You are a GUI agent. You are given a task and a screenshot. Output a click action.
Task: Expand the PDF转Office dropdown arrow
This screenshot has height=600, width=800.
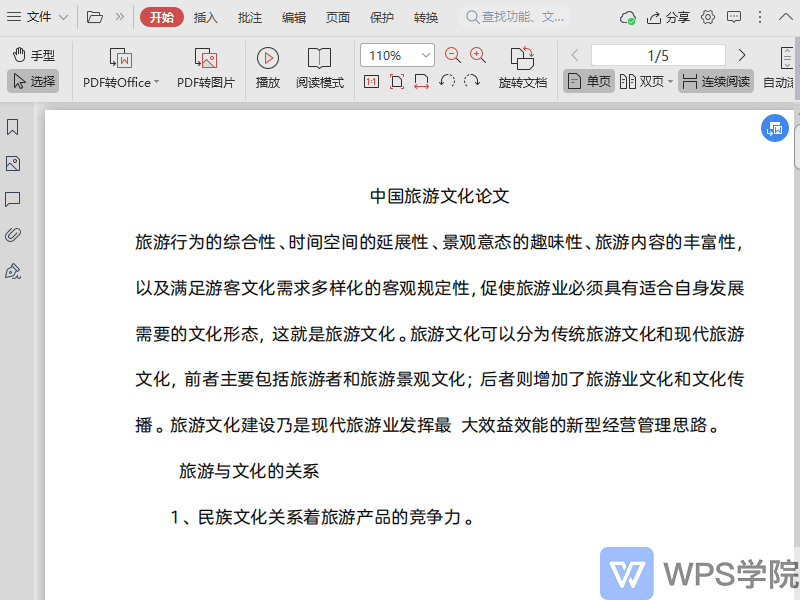click(x=157, y=83)
